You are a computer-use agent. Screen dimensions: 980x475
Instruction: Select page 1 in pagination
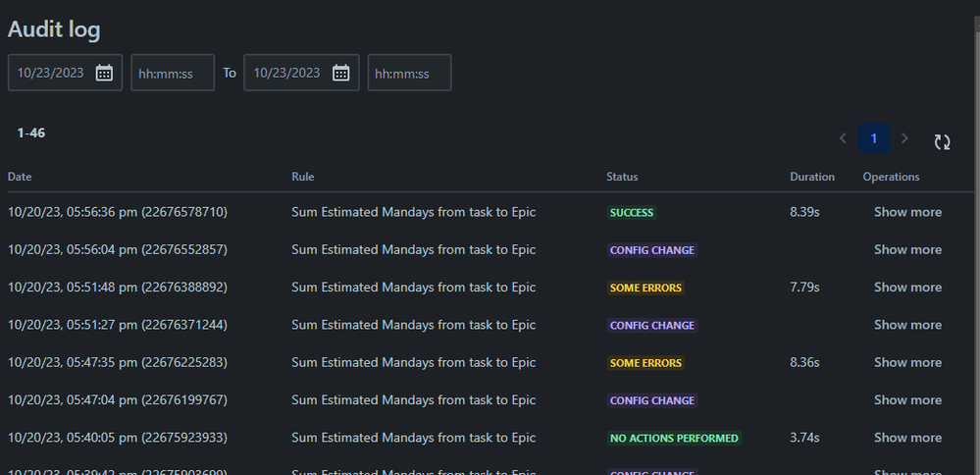[x=874, y=138]
